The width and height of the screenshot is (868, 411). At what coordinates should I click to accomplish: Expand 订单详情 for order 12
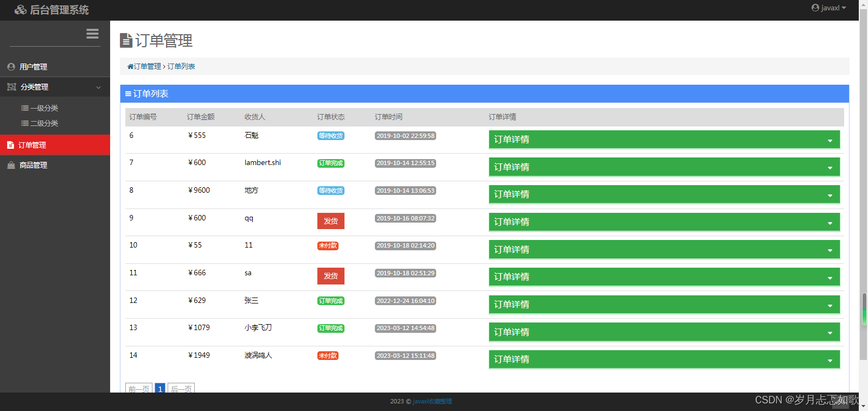pos(665,305)
